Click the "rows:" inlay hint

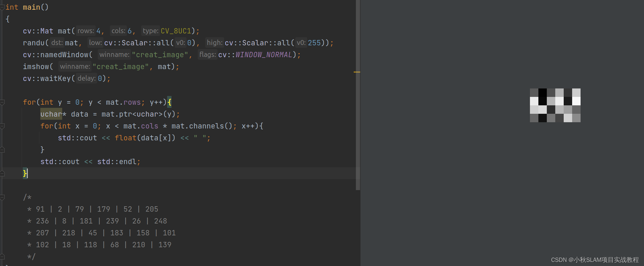tap(86, 31)
